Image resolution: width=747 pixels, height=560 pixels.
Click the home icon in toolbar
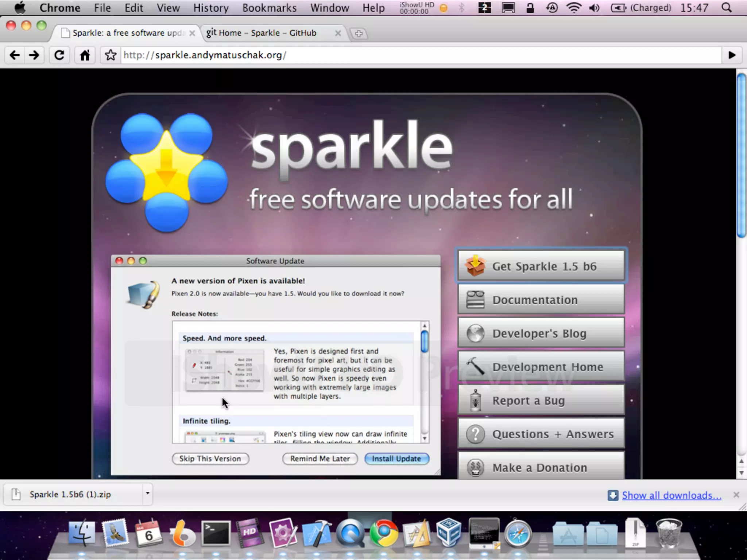click(x=85, y=55)
